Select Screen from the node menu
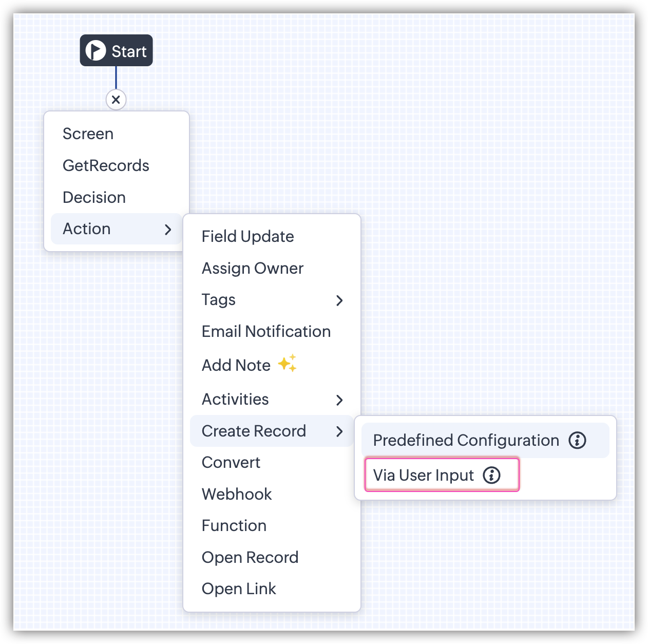The image size is (648, 644). 88,134
